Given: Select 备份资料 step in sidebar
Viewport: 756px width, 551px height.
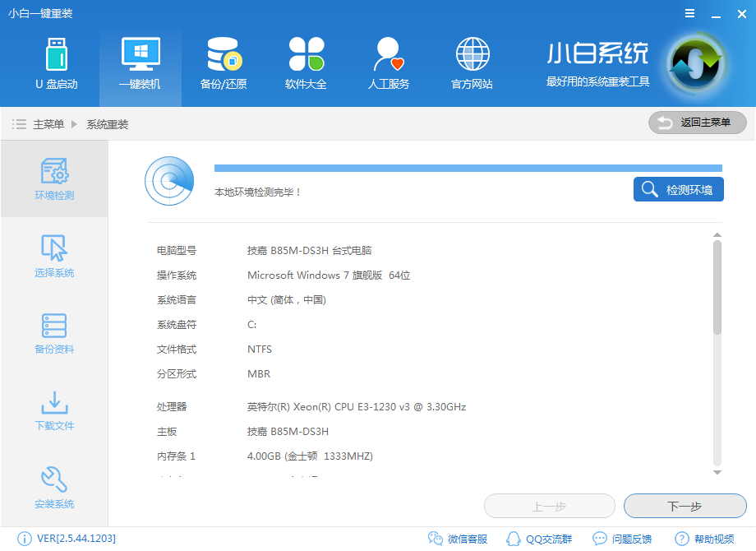Looking at the screenshot, I should point(54,333).
